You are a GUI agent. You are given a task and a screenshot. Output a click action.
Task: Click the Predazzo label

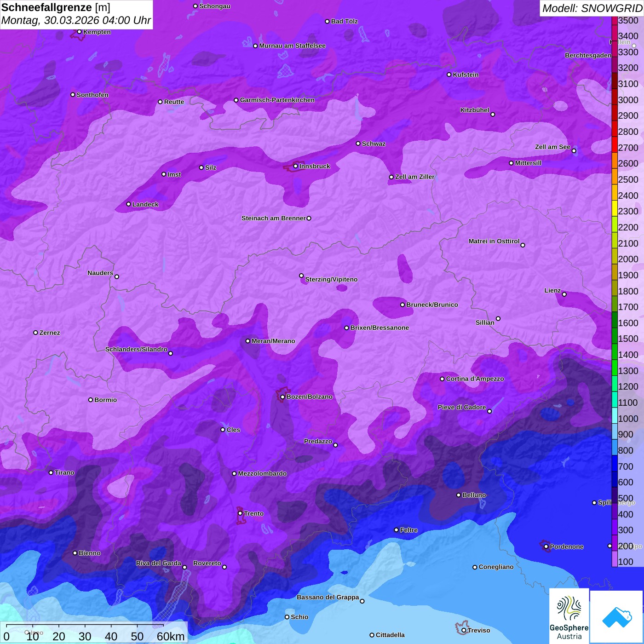pyautogui.click(x=318, y=441)
